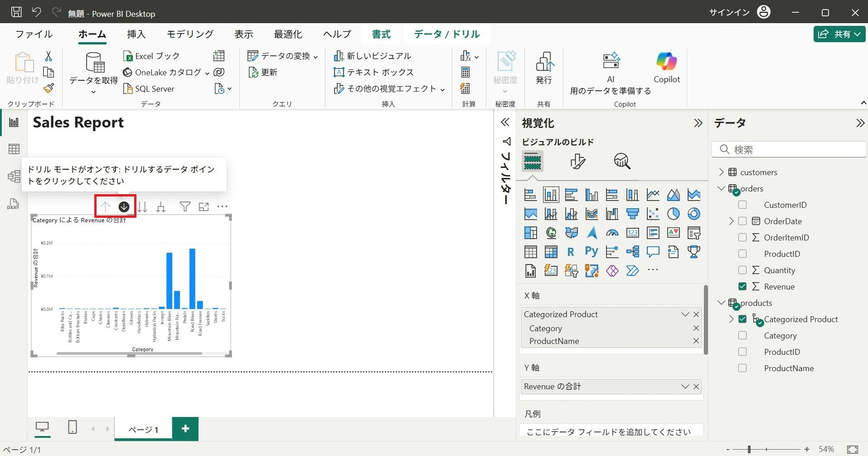Click the horizontal scrollbar under the chart

(x=129, y=353)
